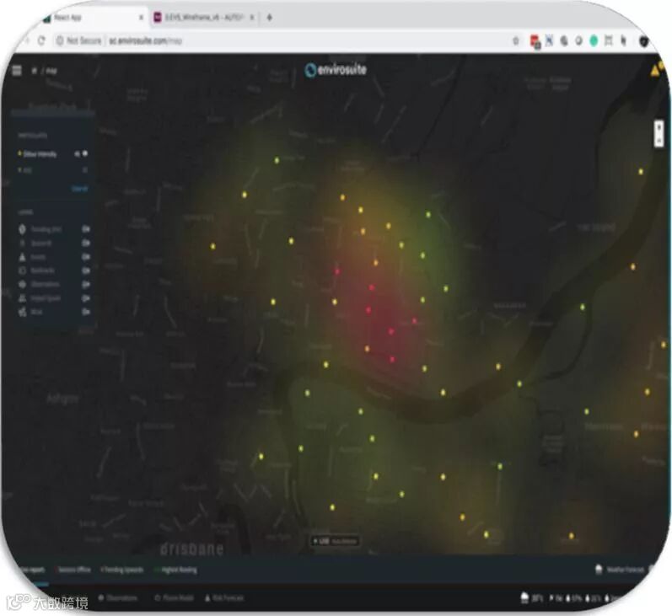
Task: Open the hamburger menu in the envirosuite header
Action: (17, 70)
